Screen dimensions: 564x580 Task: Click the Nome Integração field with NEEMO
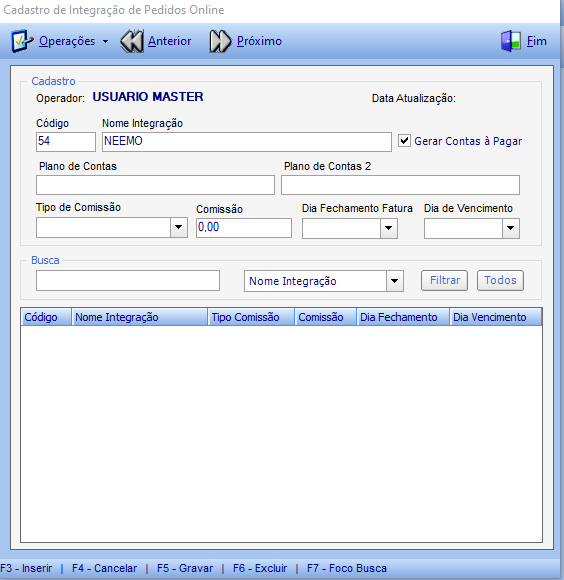coord(247,142)
